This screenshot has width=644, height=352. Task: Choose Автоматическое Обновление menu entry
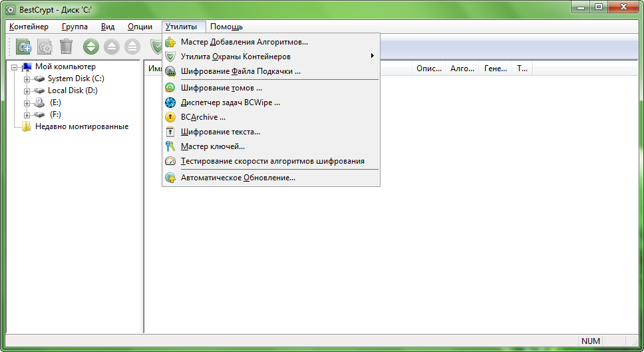click(271, 178)
